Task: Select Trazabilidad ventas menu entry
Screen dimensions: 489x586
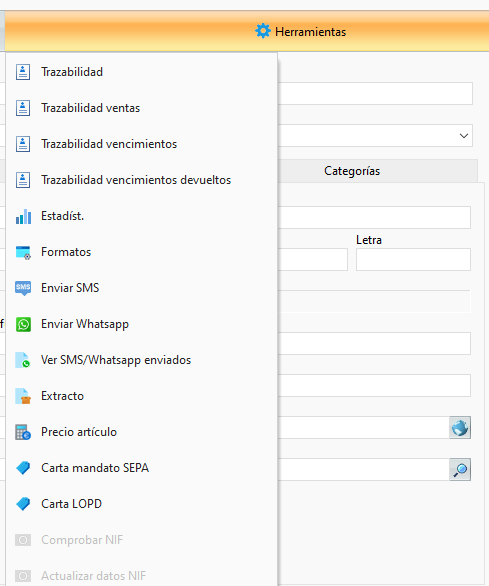Action: [141, 108]
